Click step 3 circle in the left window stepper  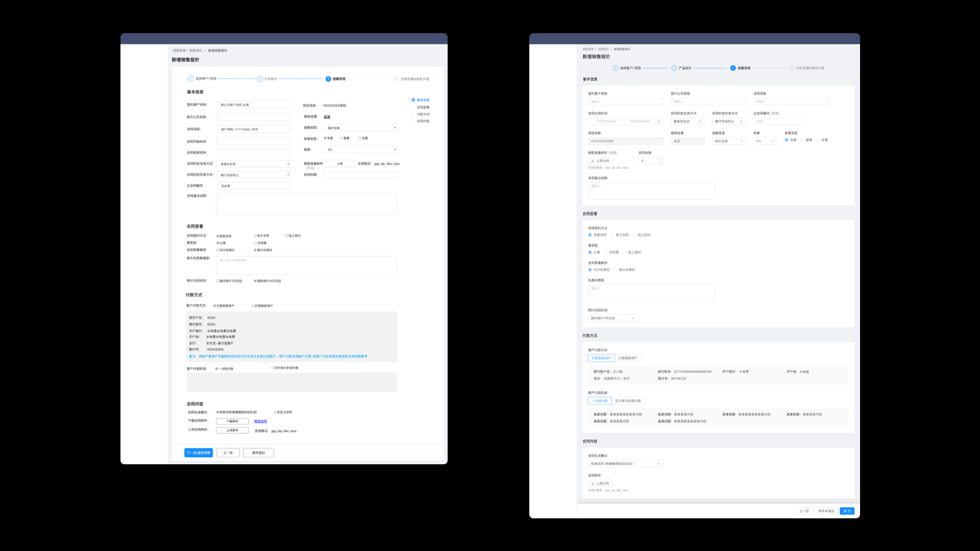[328, 79]
